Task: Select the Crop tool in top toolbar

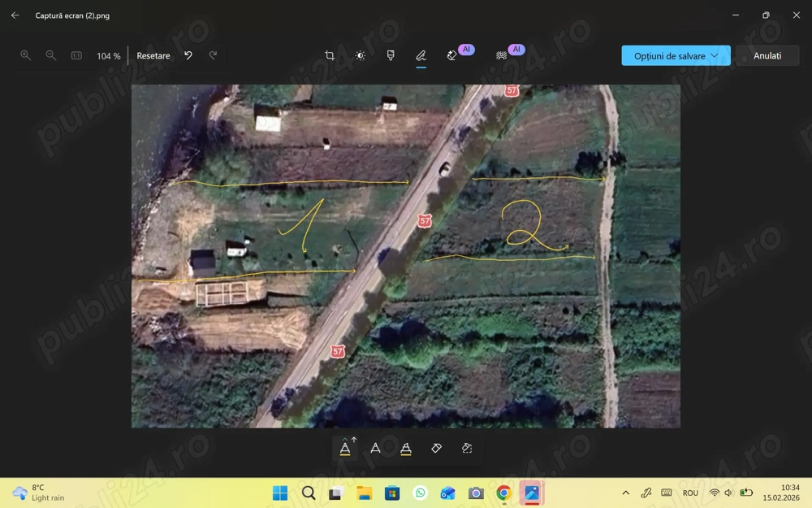Action: click(330, 55)
